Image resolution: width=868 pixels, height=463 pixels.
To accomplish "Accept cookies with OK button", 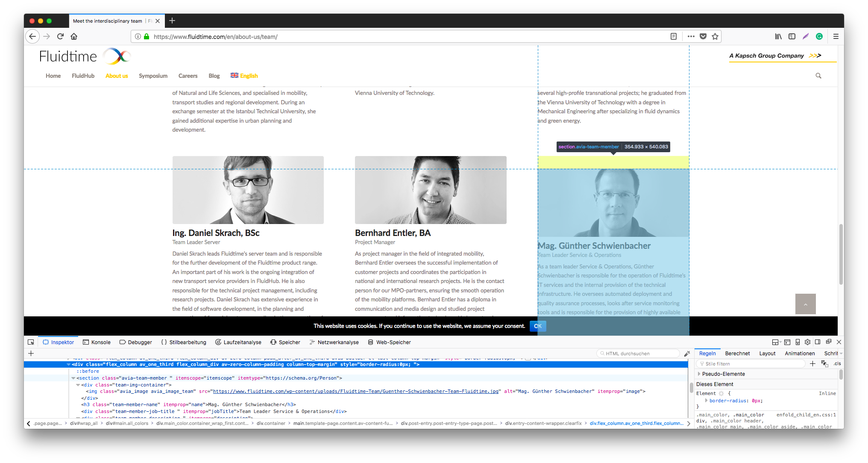I will (x=538, y=326).
